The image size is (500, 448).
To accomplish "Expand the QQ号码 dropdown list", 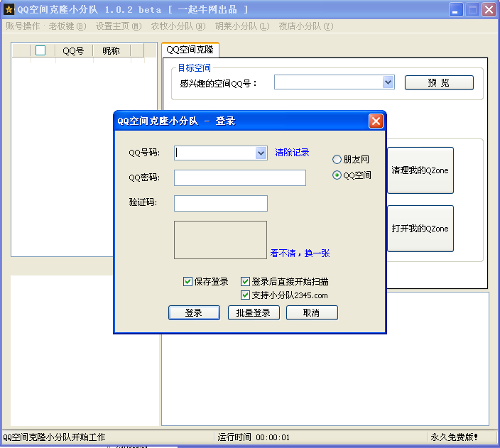I will pos(261,153).
